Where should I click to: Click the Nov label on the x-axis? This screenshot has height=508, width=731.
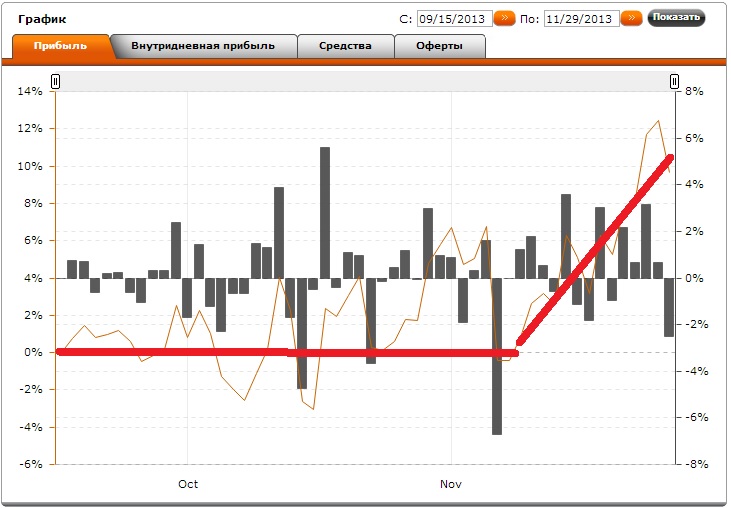(x=451, y=484)
